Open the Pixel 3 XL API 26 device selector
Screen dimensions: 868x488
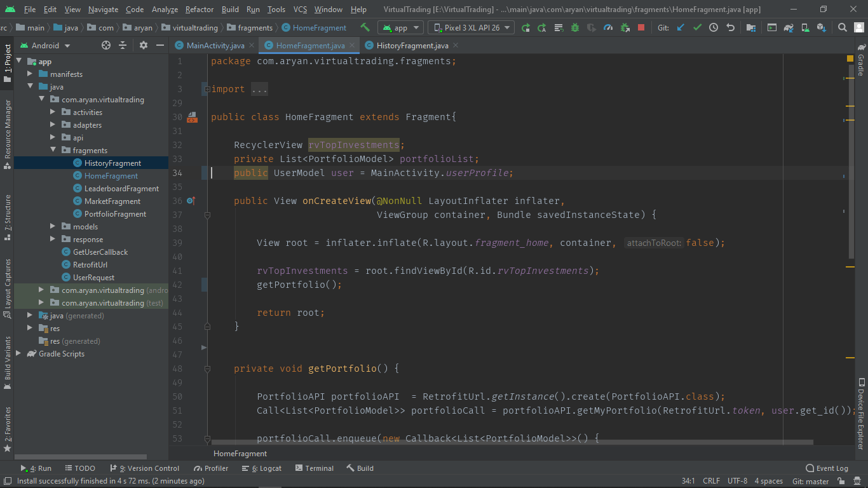pos(472,27)
